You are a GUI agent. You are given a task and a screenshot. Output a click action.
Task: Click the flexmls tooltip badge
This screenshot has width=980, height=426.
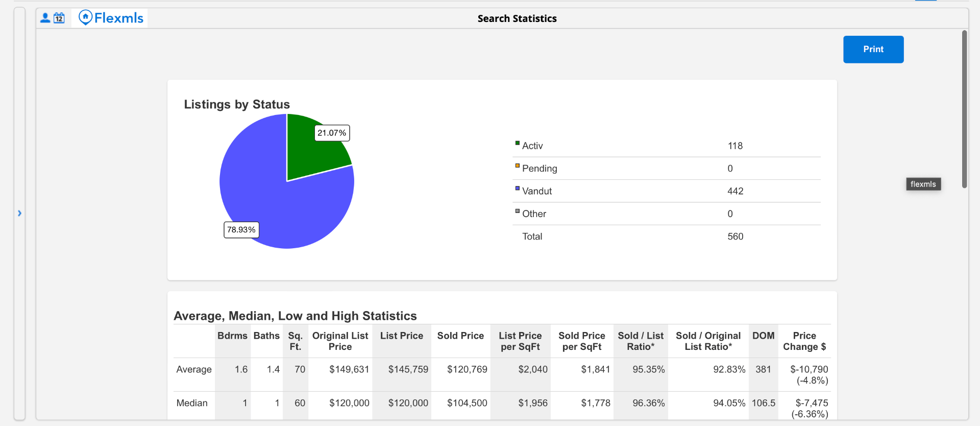(x=923, y=184)
